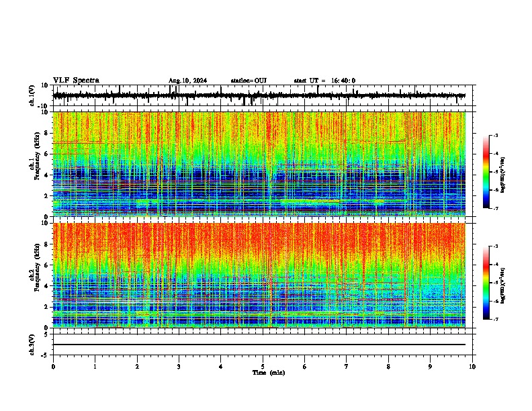Click the 'start UT = 16:40:0' header text

click(324, 81)
